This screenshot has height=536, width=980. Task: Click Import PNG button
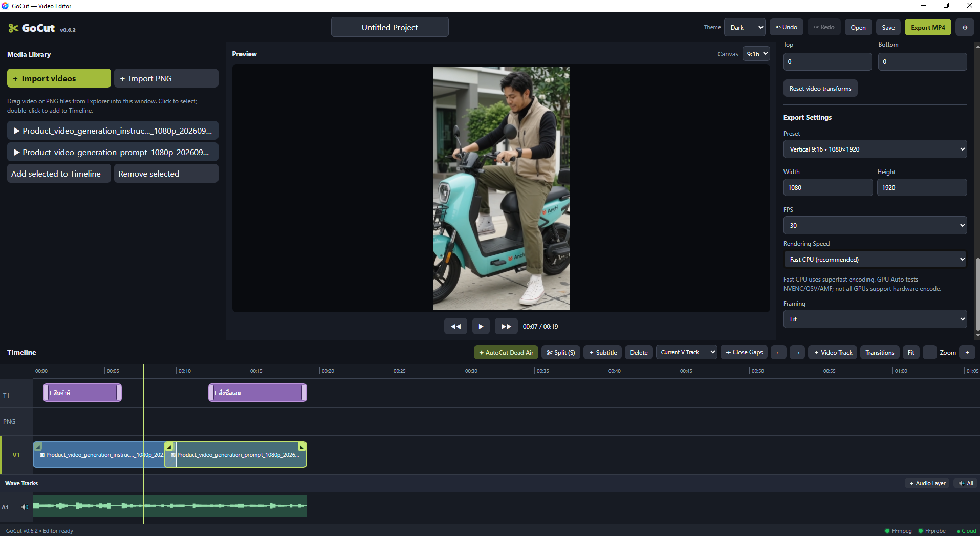coord(166,78)
